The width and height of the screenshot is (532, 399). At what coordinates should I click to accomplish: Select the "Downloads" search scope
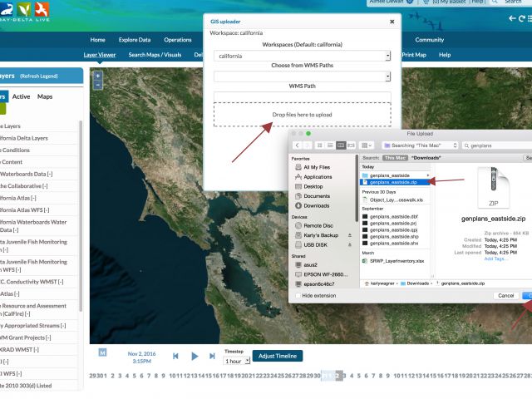pos(426,158)
